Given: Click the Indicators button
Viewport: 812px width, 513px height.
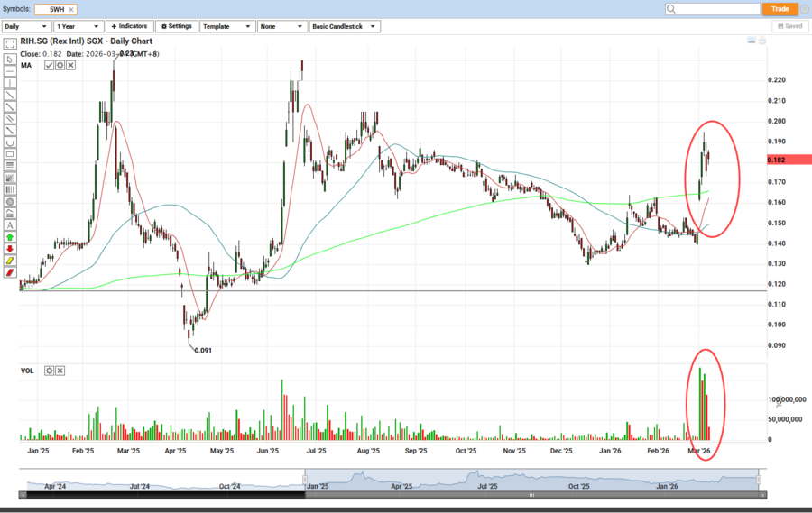Looking at the screenshot, I should point(129,26).
